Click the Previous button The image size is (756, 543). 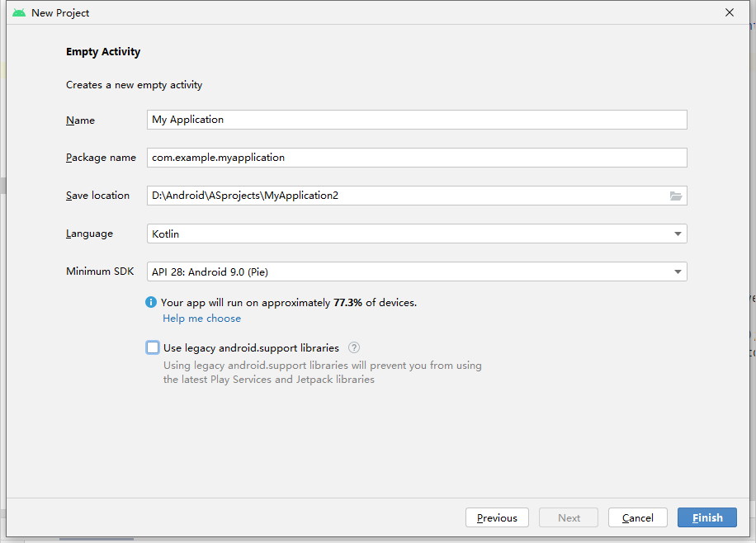click(x=497, y=517)
